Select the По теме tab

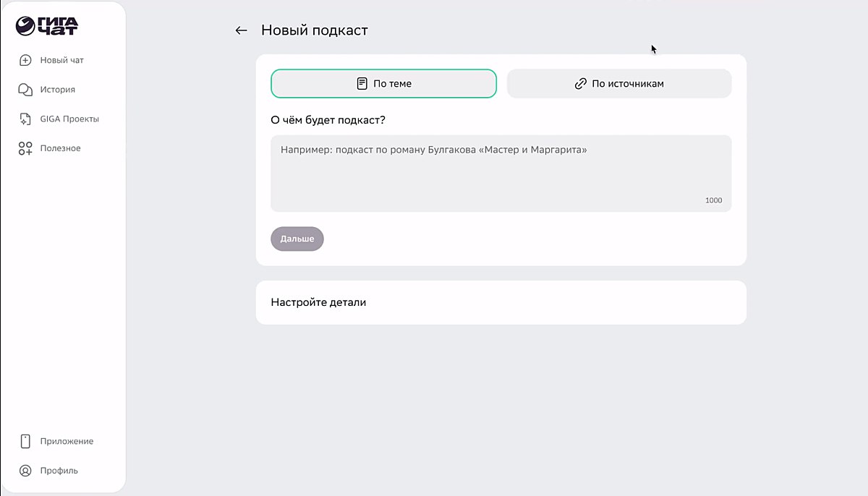coord(383,83)
